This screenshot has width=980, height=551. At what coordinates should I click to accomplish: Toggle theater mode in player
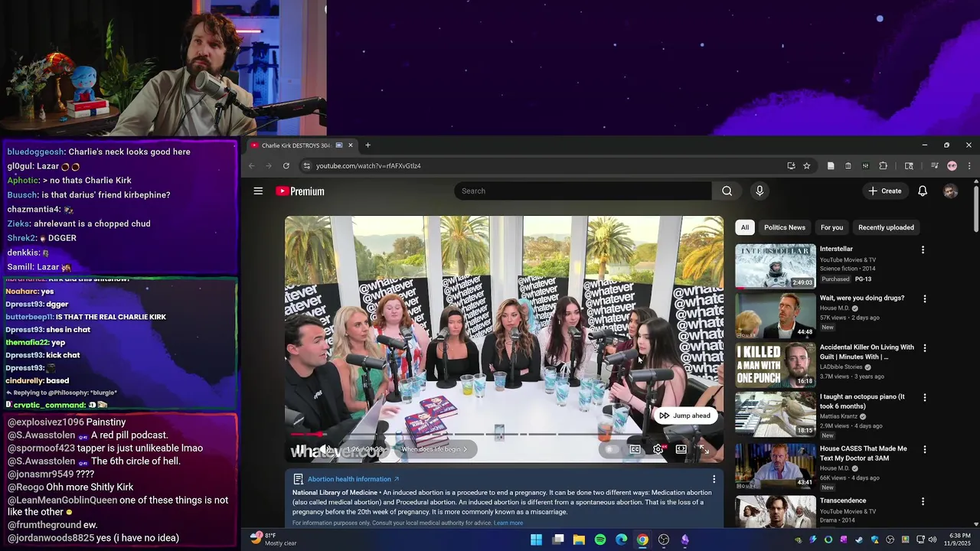tap(681, 449)
